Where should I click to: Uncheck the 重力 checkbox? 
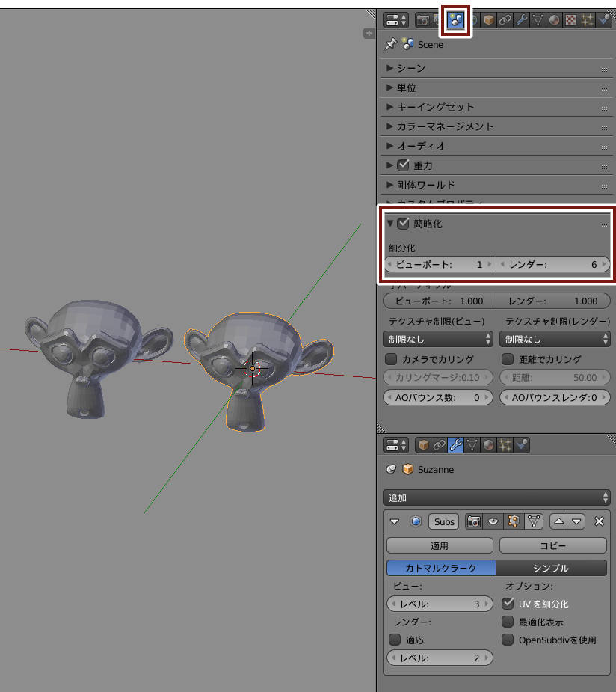(x=403, y=165)
